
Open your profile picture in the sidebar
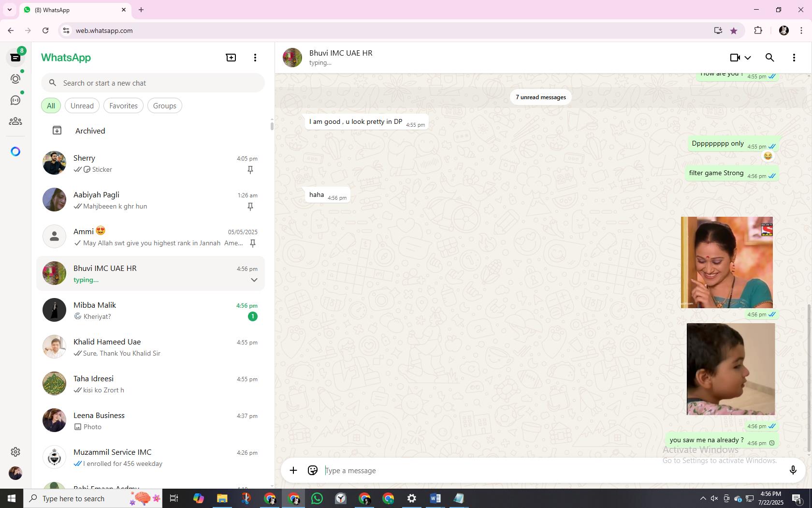pos(15,473)
